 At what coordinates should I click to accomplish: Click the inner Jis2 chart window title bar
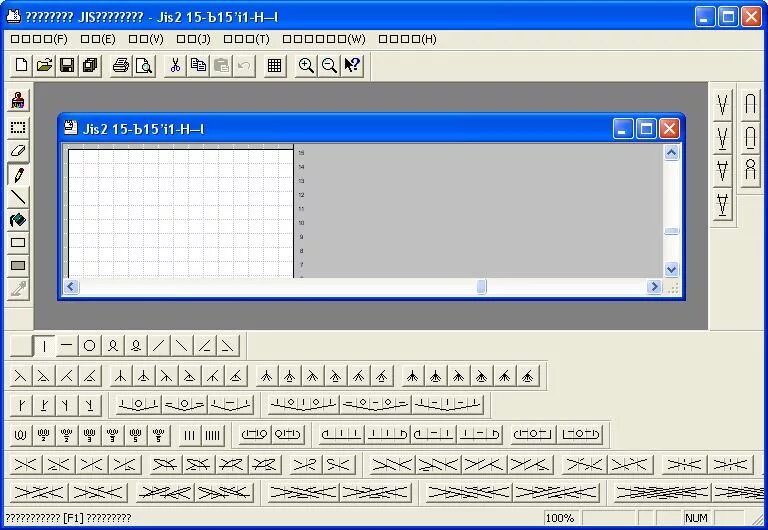pos(336,129)
